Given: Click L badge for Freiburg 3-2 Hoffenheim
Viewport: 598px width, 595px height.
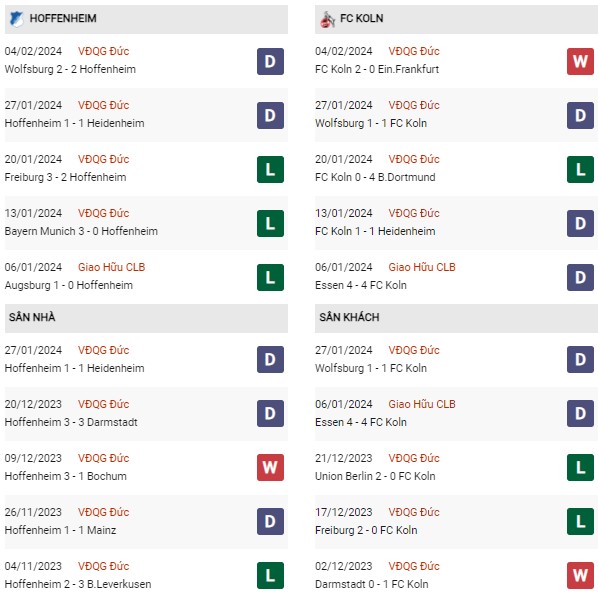Looking at the screenshot, I should pos(270,169).
